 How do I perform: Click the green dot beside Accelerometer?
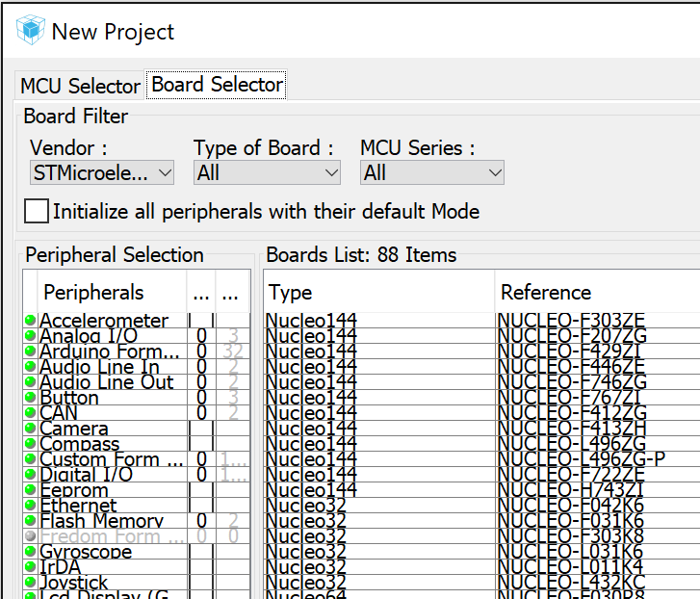click(x=31, y=321)
